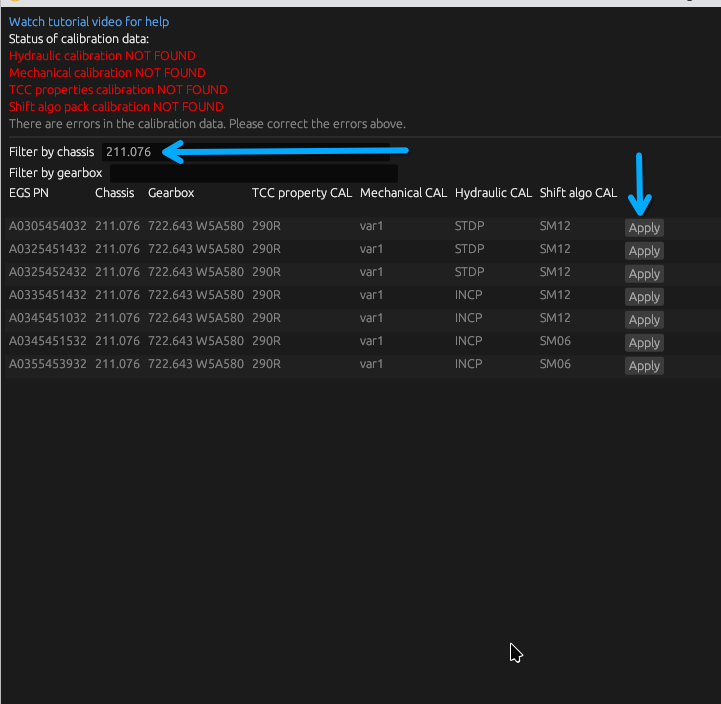Click the Gearbox column header
Image resolution: width=721 pixels, height=704 pixels.
[x=171, y=193]
